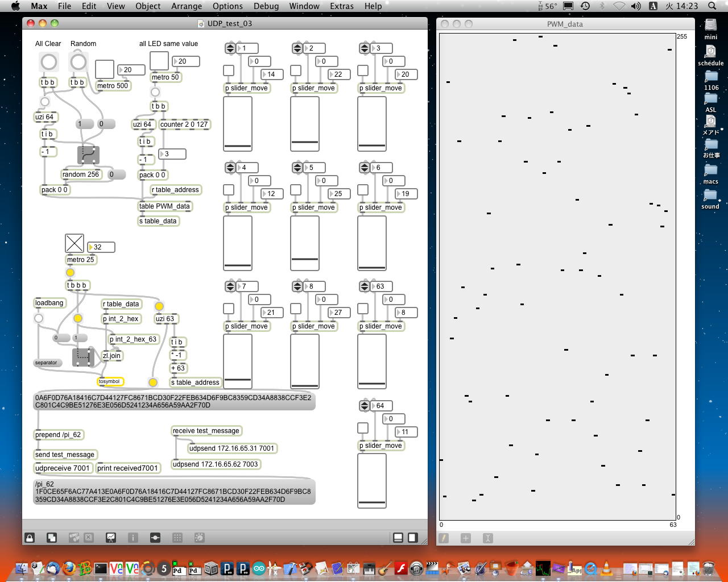Click the up/down stepper beside number 1
Viewport: 728px width, 582px height.
230,48
